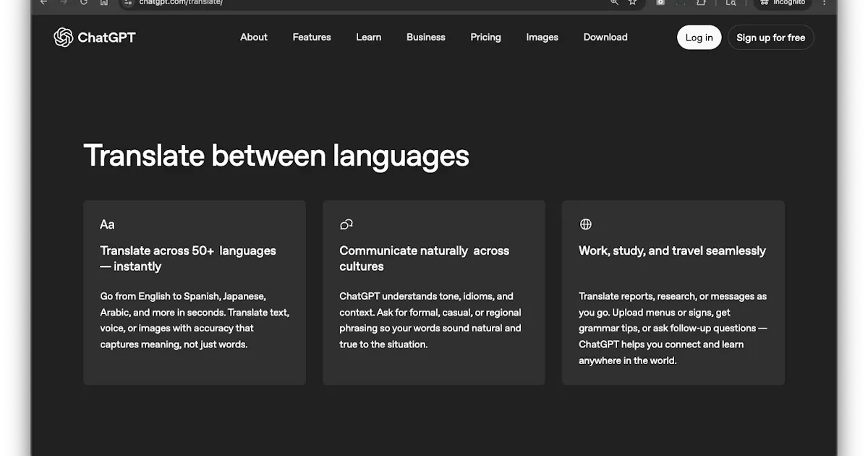
Task: Select the 'Translate between languages' heading
Action: tap(276, 156)
